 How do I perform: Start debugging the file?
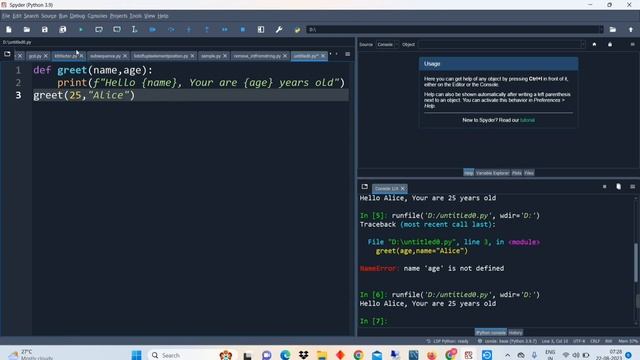tap(152, 29)
